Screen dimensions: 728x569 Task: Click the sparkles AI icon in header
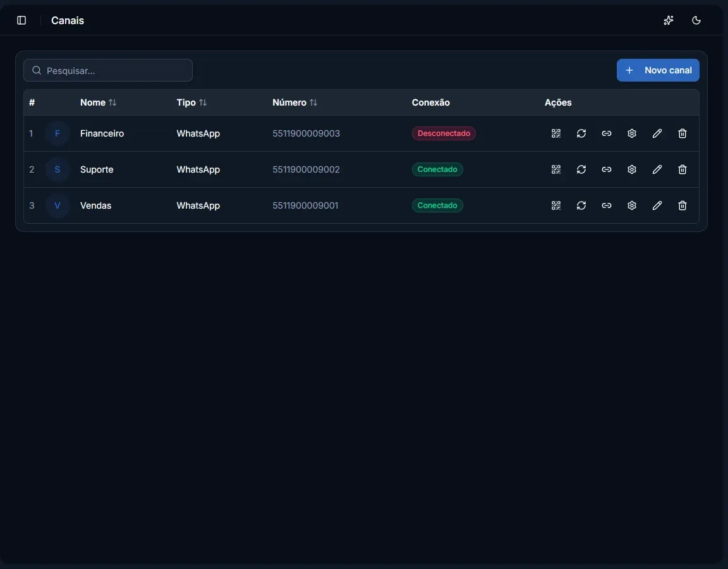[x=668, y=20]
